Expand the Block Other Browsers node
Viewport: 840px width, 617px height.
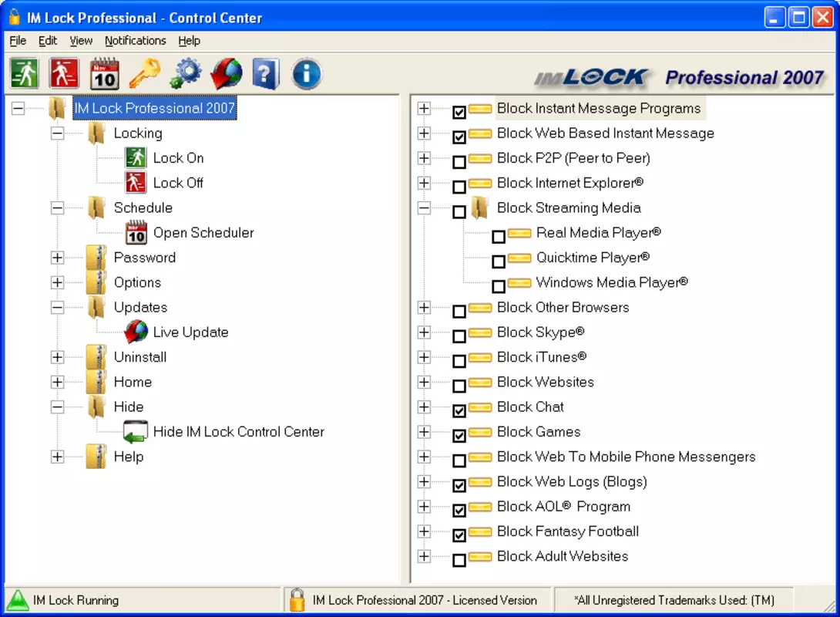(x=424, y=307)
